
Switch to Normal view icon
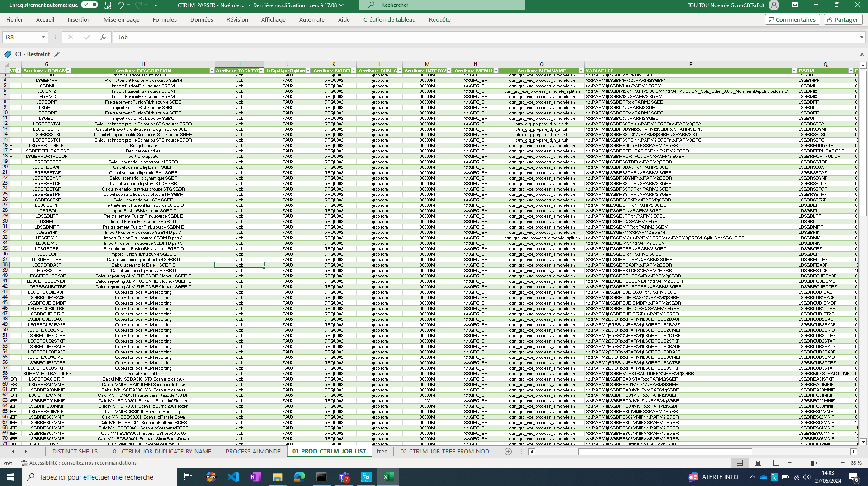coord(740,463)
